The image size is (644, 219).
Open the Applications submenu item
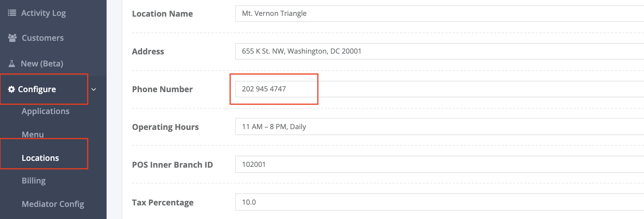tap(45, 111)
